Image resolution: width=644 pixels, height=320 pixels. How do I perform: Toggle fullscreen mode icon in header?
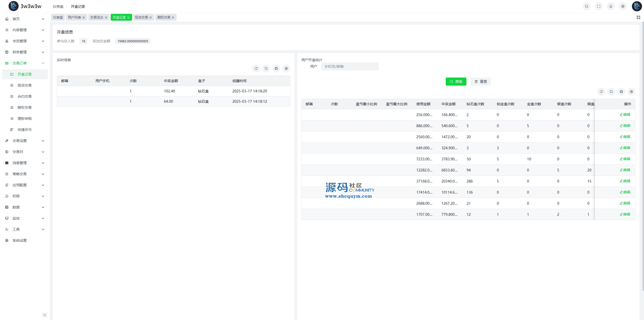[x=598, y=6]
